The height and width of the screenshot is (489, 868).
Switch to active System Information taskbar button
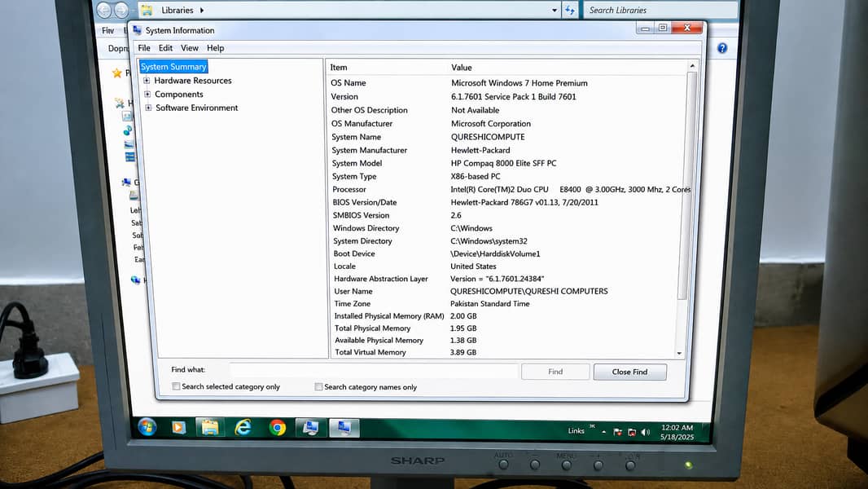pos(344,428)
